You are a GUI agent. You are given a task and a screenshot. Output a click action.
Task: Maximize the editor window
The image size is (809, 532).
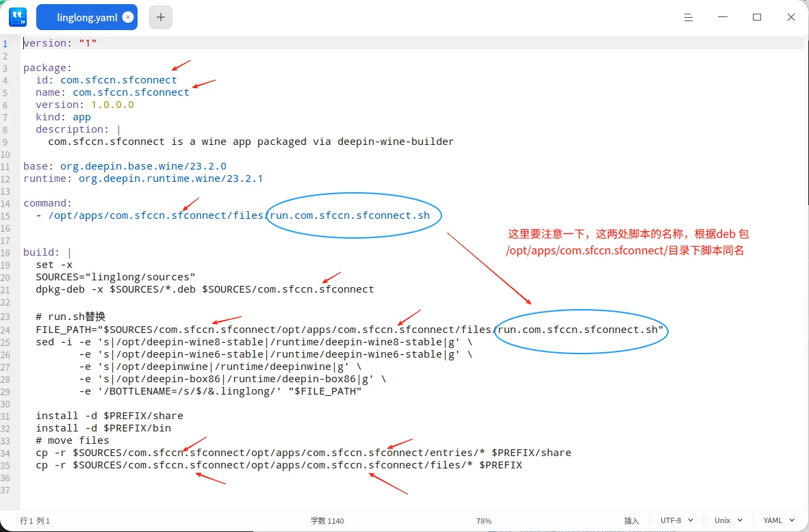757,17
